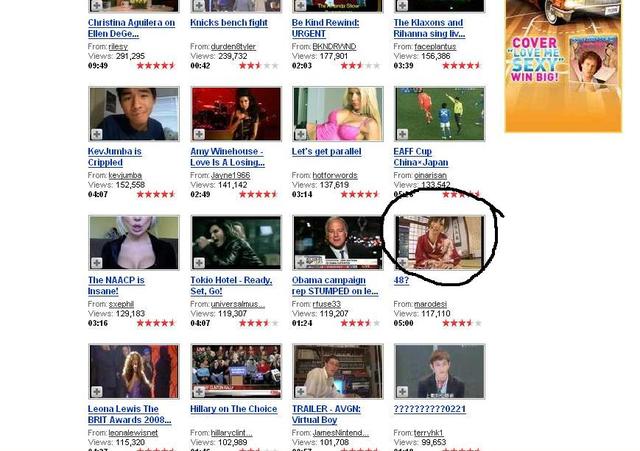Open the Knicks bench fight video link
Screen dimensions: 640x451
(229, 23)
